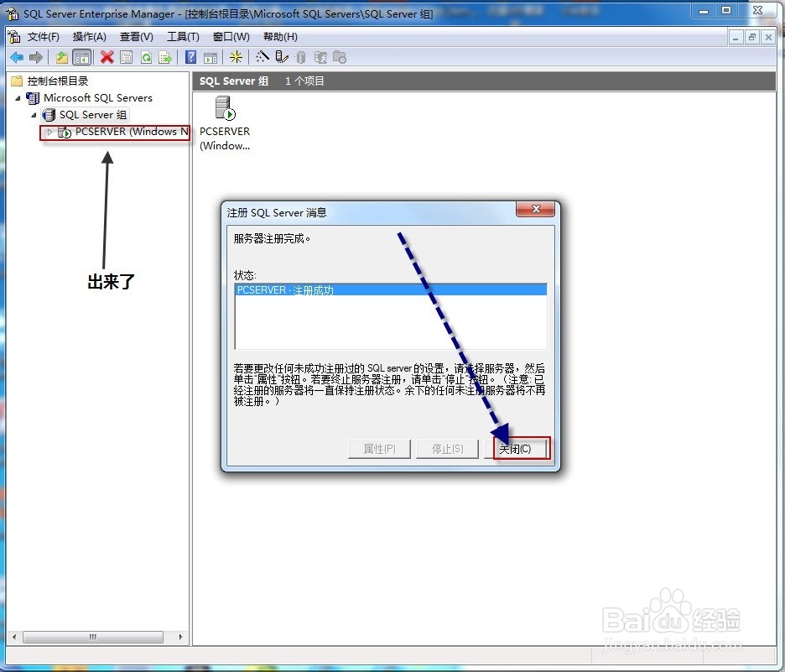The width and height of the screenshot is (785, 672).
Task: Select 控制台根目录 in the tree
Action: [58, 81]
